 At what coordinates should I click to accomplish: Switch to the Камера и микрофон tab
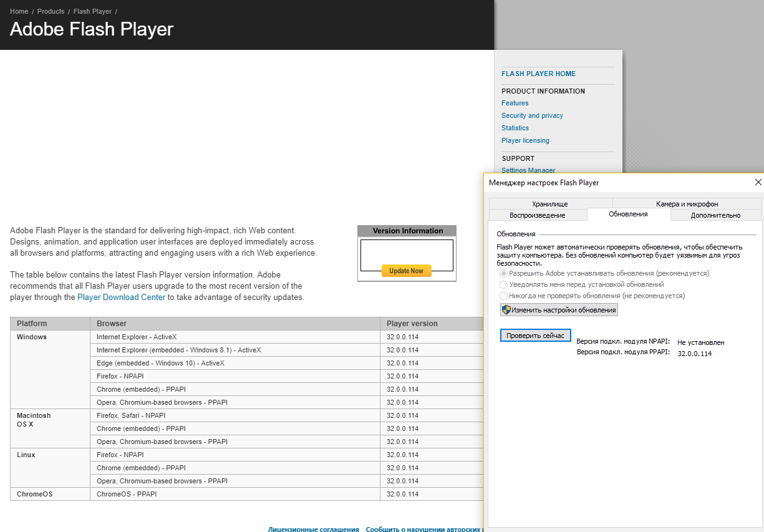(687, 204)
